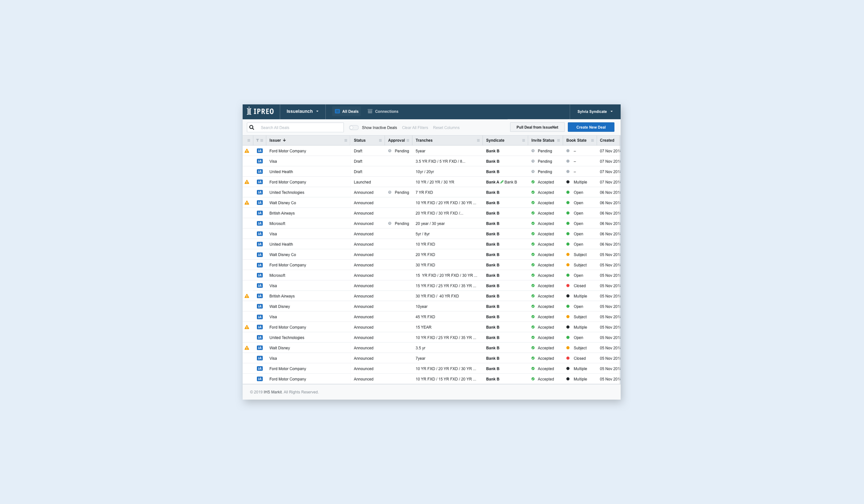The image size is (864, 504).
Task: Click IA badge on Visa 5yr / 8yr row
Action: click(x=260, y=234)
